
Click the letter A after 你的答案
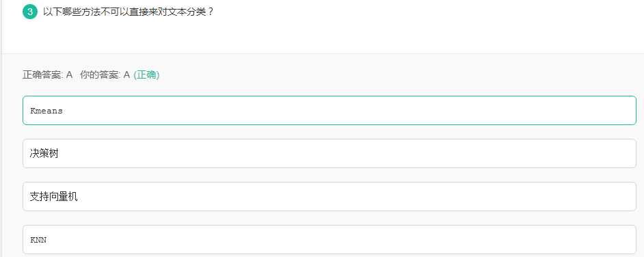pos(126,75)
